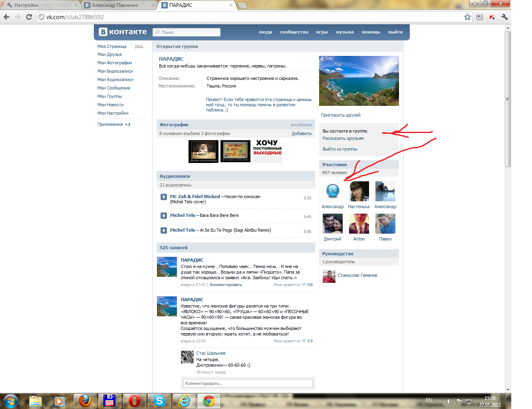
Task: Click the Kaspersky red K extension icon
Action: tap(492, 17)
